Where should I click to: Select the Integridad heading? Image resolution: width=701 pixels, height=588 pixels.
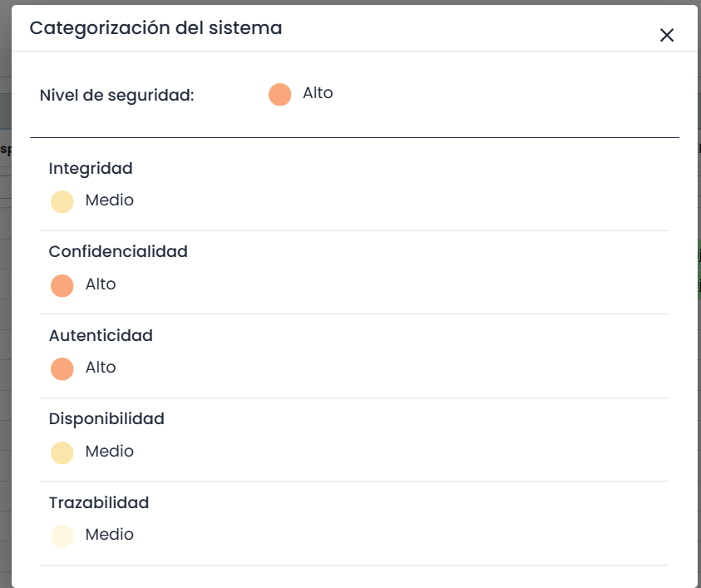91,168
